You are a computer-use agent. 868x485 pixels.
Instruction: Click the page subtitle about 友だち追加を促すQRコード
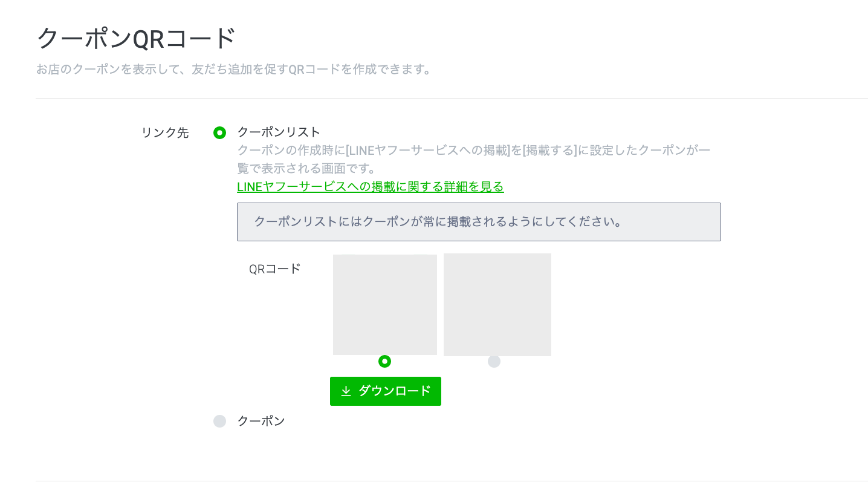click(235, 70)
